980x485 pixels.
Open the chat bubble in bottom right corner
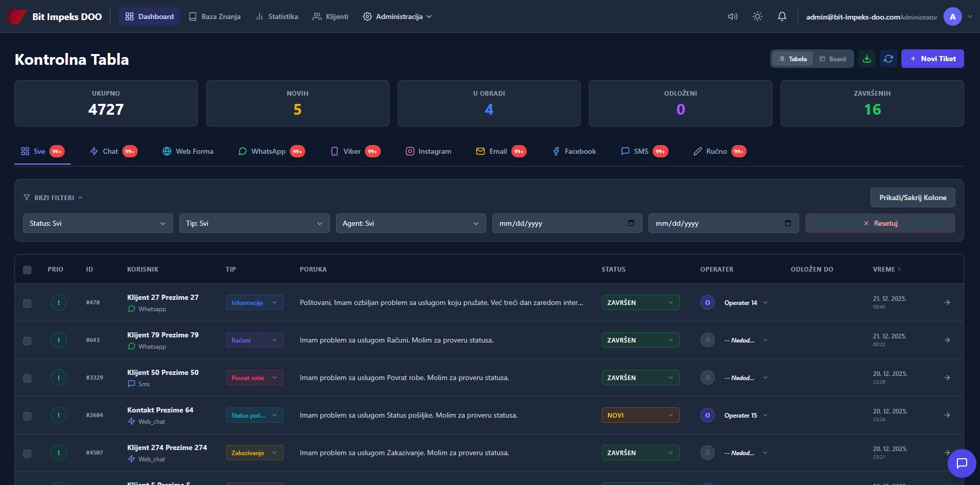tap(961, 463)
